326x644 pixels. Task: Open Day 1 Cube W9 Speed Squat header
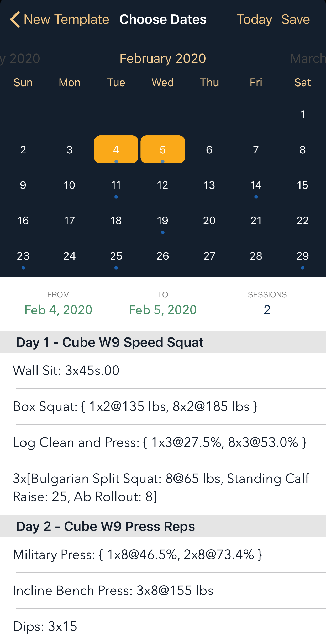(110, 342)
